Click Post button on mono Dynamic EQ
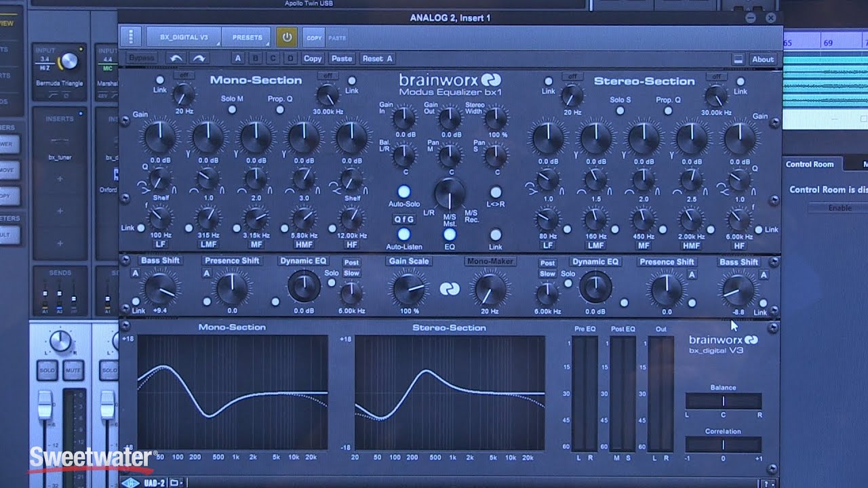This screenshot has width=868, height=488. [x=351, y=262]
